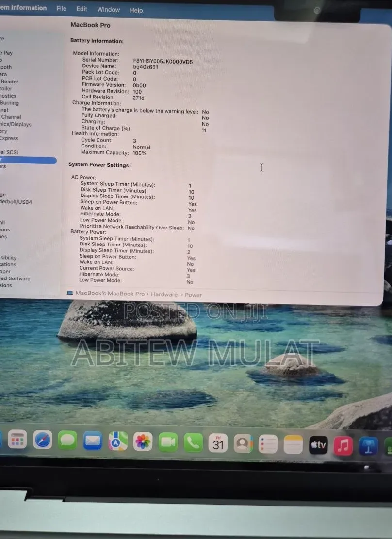Open the Notes app in dock
The width and height of the screenshot is (392, 539).
pos(293,444)
